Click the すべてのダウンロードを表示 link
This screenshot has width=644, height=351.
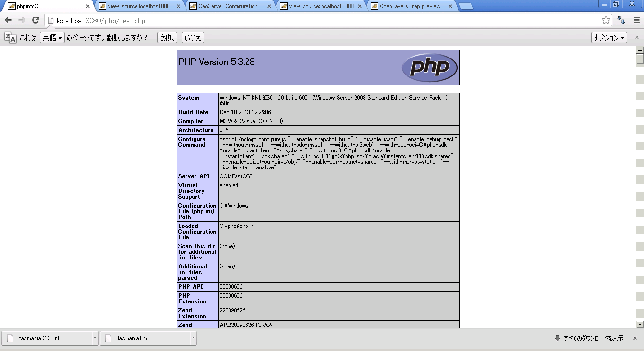pyautogui.click(x=593, y=338)
